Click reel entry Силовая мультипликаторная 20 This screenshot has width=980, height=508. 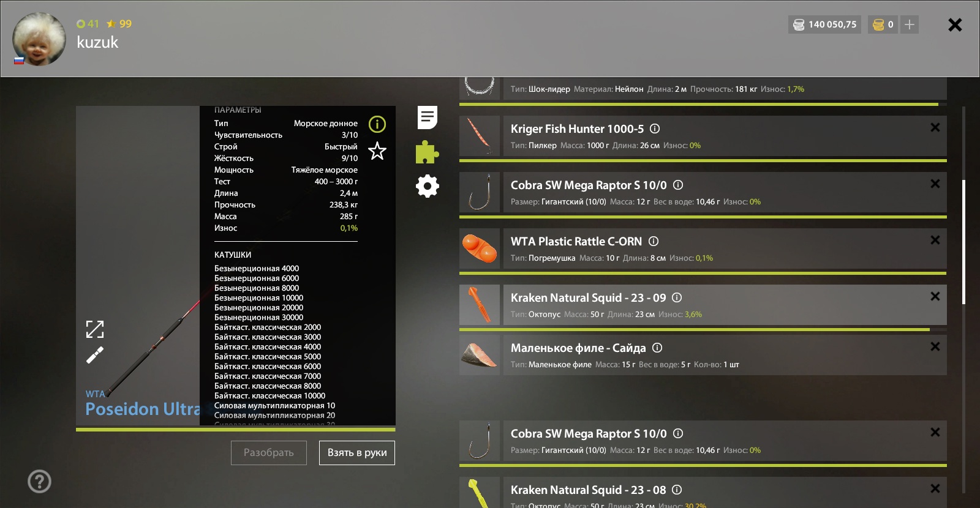point(274,415)
